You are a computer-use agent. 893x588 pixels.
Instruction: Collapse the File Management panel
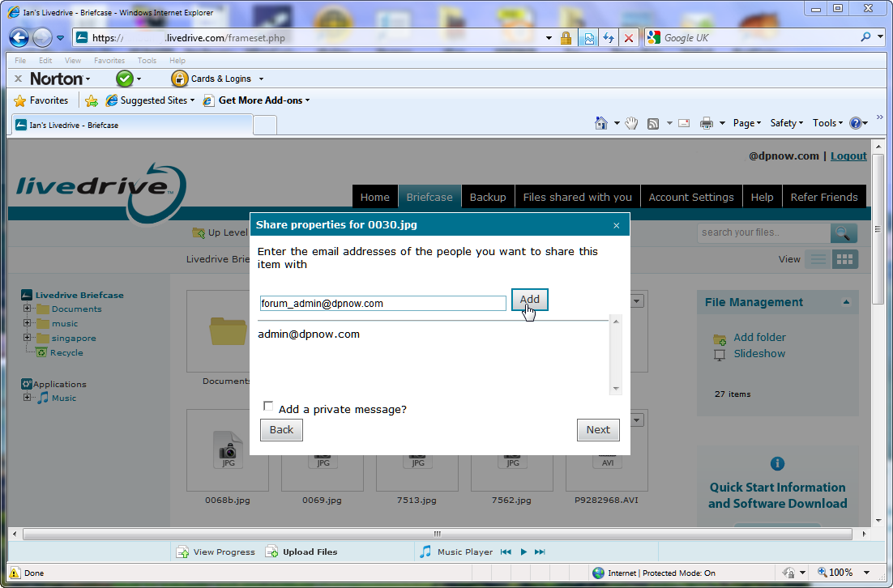coord(846,302)
